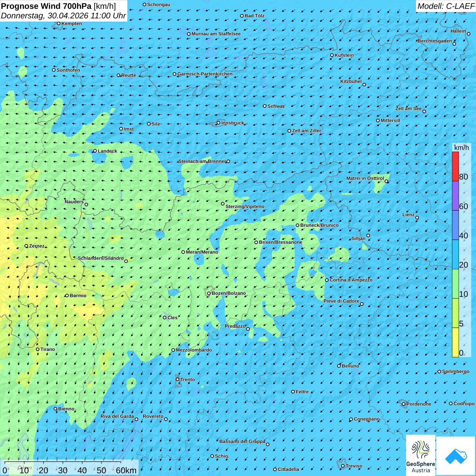The width and height of the screenshot is (476, 476).
Task: Select the Kufstein location marker dot
Action: pos(332,55)
